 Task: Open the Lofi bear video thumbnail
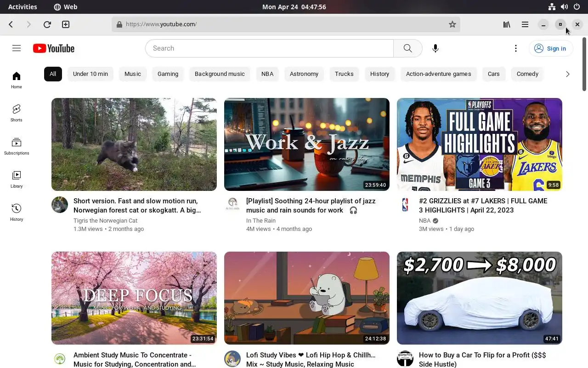(x=307, y=298)
